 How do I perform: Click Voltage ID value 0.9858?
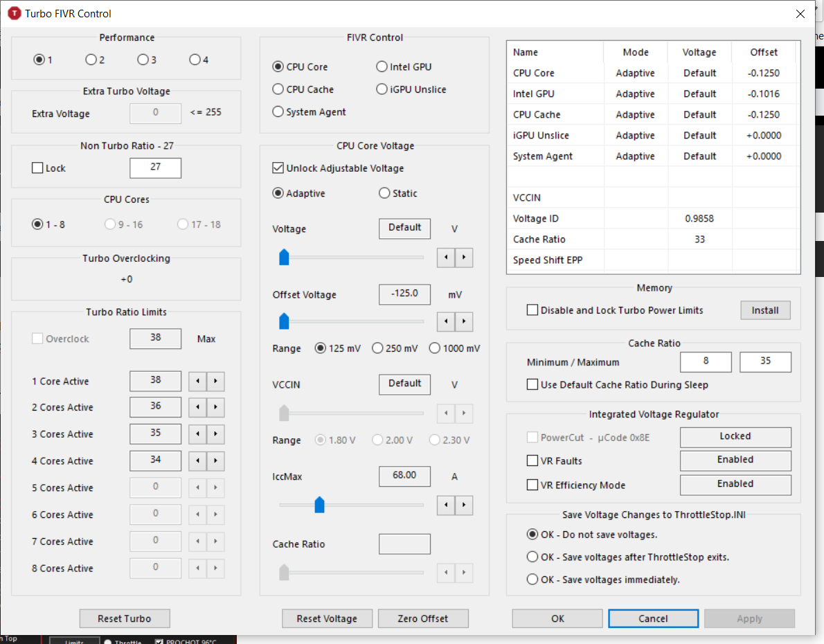coord(699,219)
